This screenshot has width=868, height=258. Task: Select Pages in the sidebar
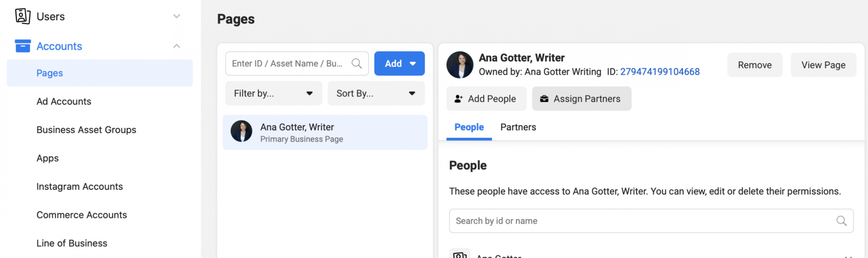point(100,73)
